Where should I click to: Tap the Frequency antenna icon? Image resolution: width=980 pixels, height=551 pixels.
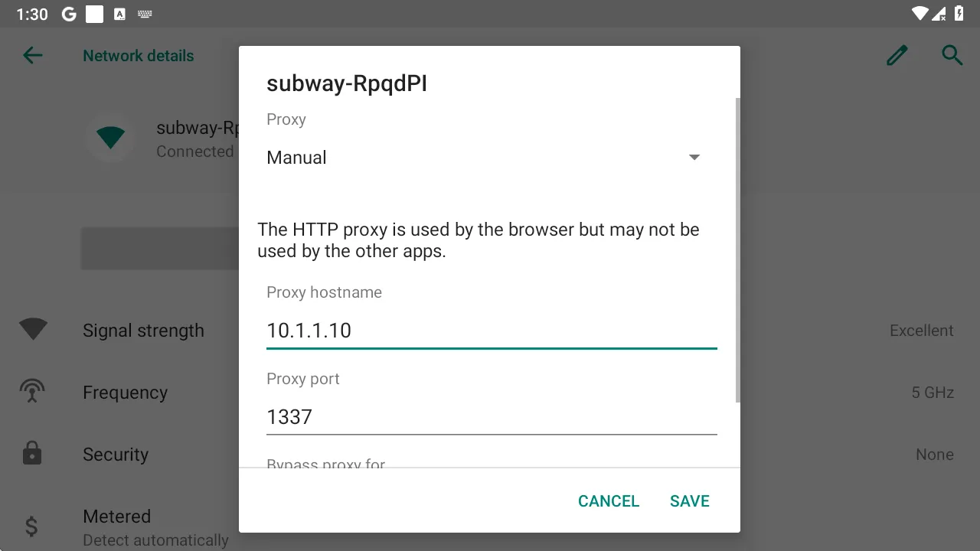(x=32, y=392)
